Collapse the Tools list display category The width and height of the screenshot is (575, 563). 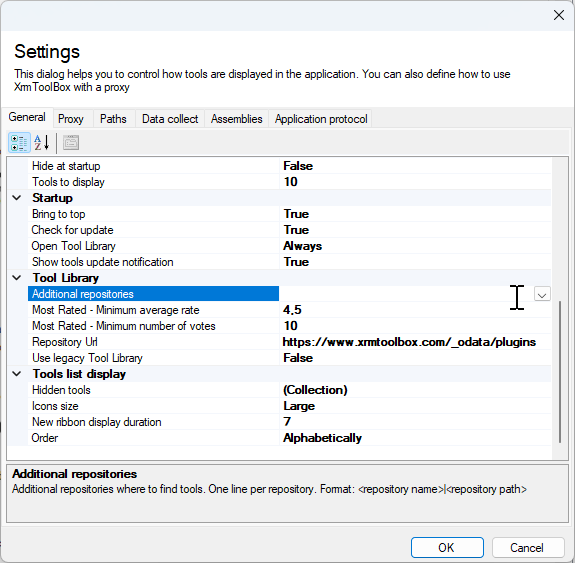(x=17, y=374)
